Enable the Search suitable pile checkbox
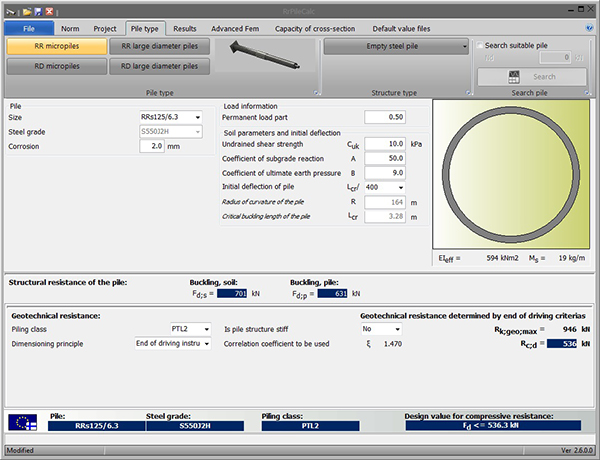600x460 pixels. tap(479, 45)
